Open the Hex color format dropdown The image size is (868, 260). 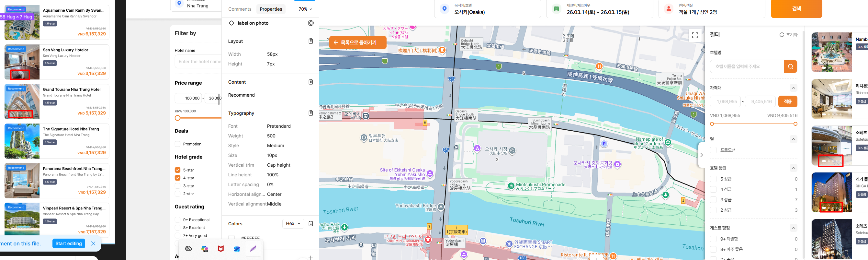(293, 224)
